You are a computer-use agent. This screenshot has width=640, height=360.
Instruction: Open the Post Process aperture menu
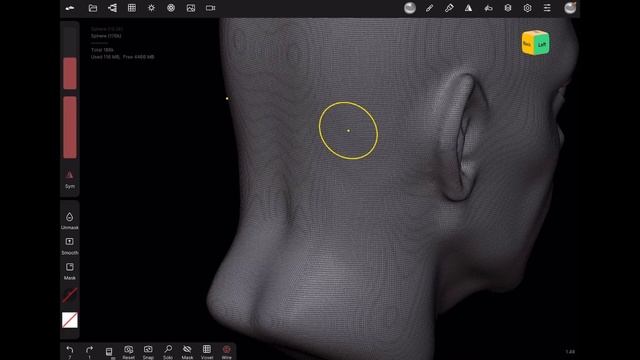tap(171, 8)
